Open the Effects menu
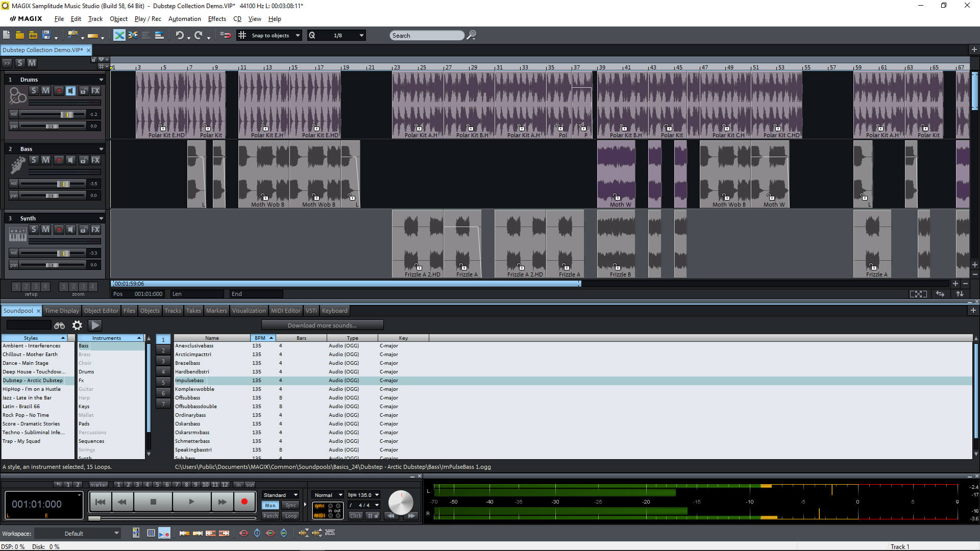980x551 pixels. (x=217, y=19)
